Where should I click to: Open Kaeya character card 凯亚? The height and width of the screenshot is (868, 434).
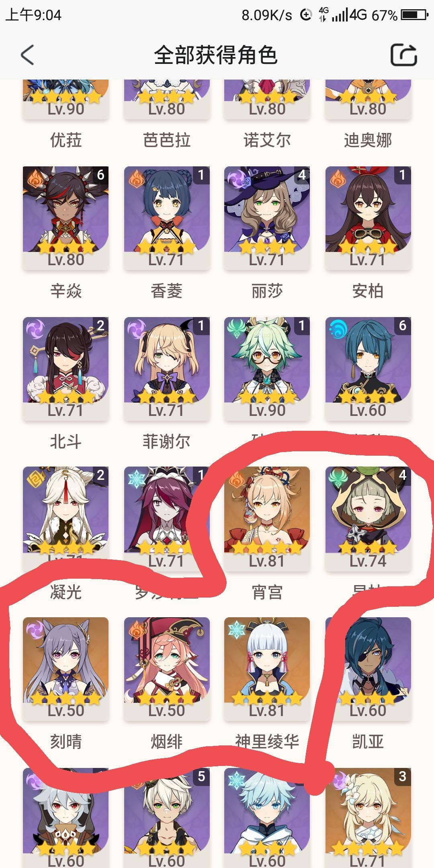coord(368,669)
